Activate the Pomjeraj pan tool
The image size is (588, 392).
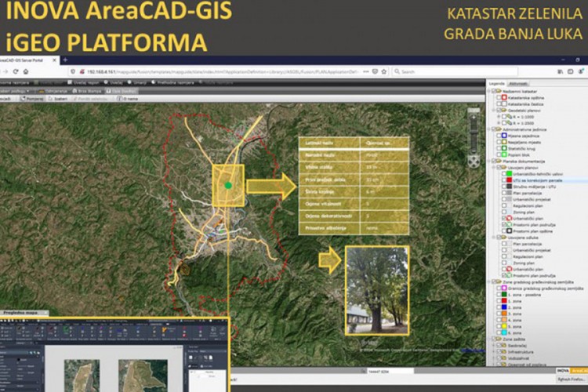coord(32,99)
